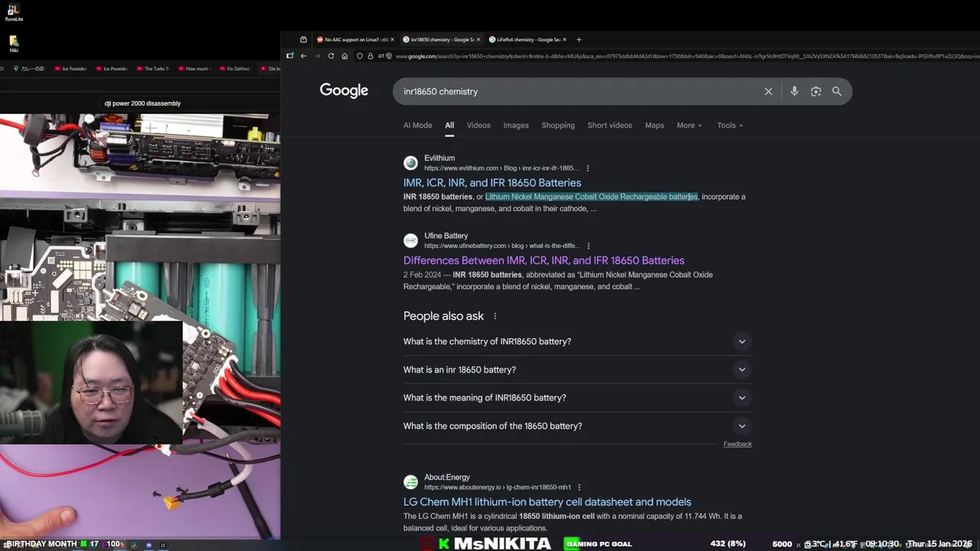Screen dimensions: 980x551
Task: Close the 'LiFePo4 chemistry' tab
Action: (x=564, y=39)
